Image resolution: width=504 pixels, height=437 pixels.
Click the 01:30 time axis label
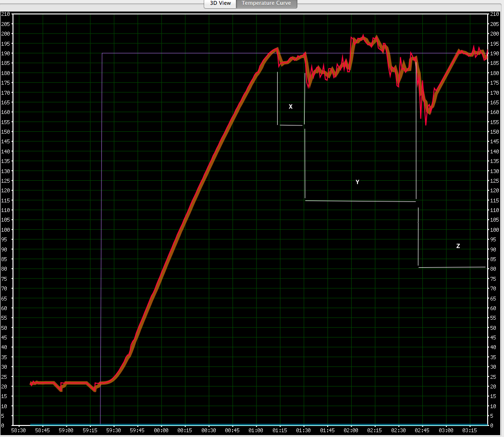click(304, 430)
